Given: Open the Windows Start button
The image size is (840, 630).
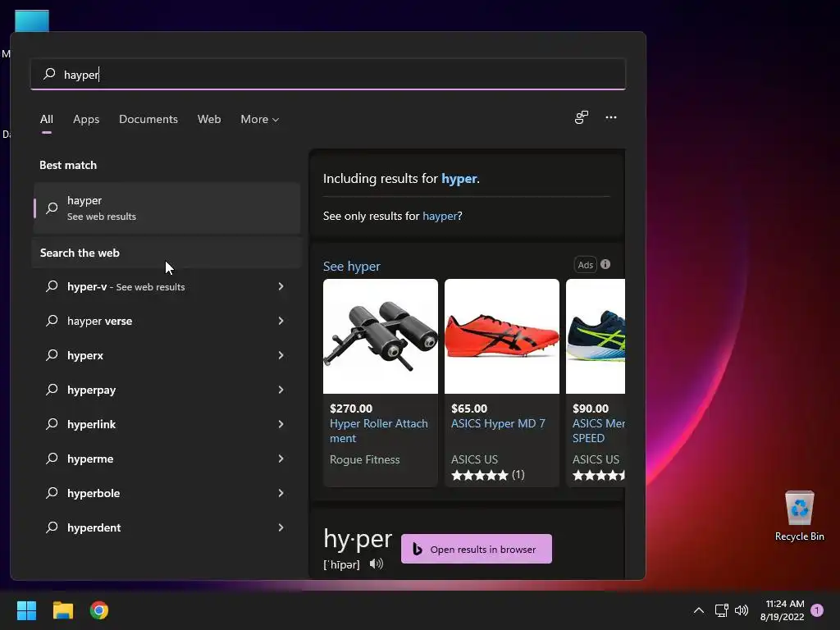Looking at the screenshot, I should (26, 610).
